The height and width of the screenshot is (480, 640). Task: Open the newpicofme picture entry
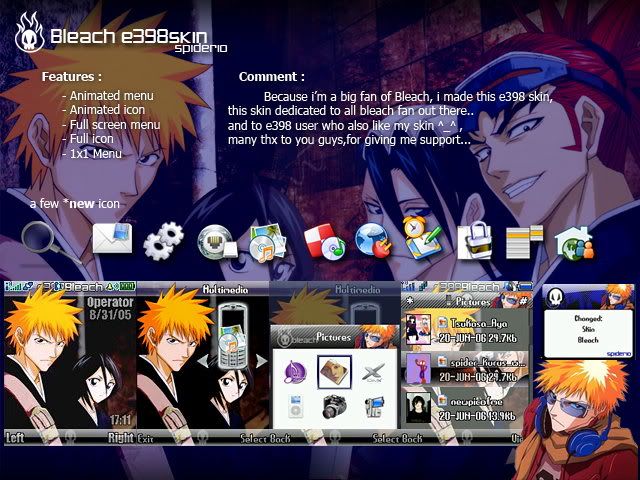pos(467,407)
